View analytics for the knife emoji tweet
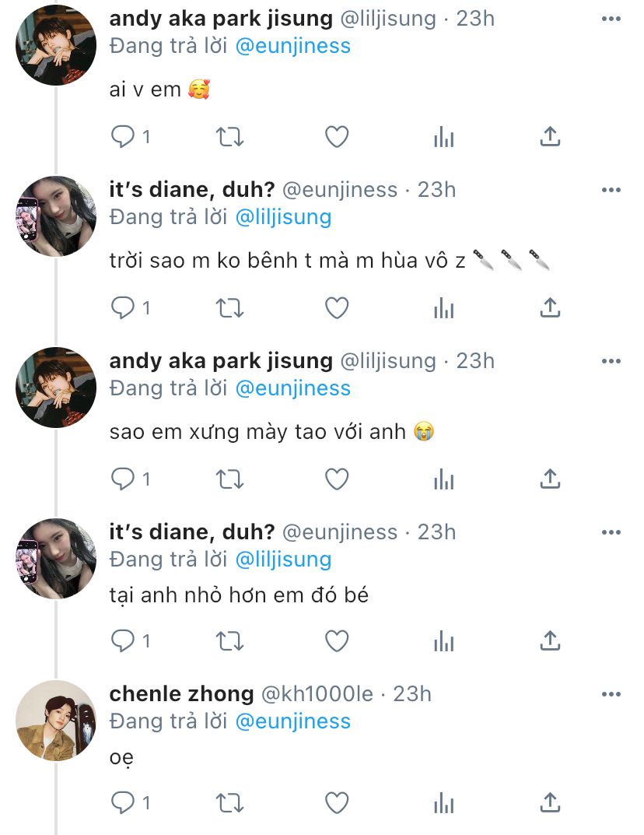This screenshot has height=835, width=644. [x=443, y=308]
